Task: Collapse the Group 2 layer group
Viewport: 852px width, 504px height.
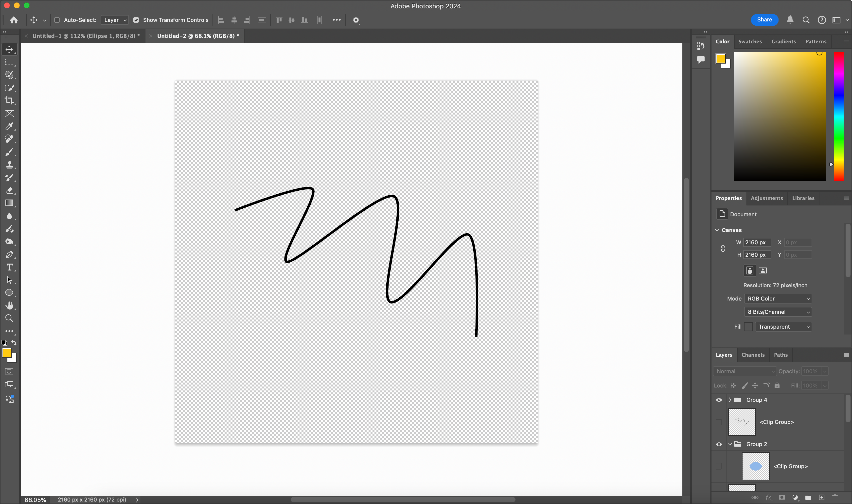Action: (730, 444)
